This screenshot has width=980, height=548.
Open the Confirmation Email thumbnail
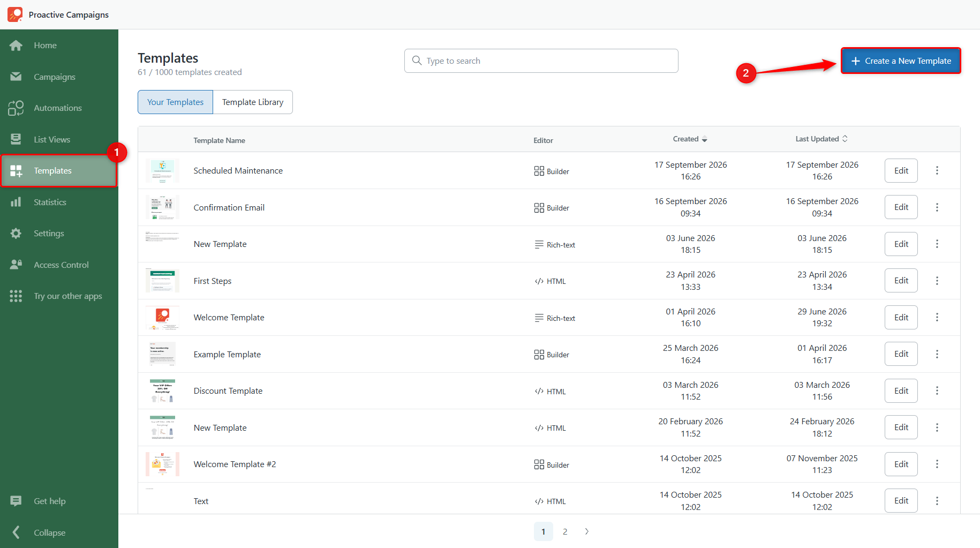162,207
